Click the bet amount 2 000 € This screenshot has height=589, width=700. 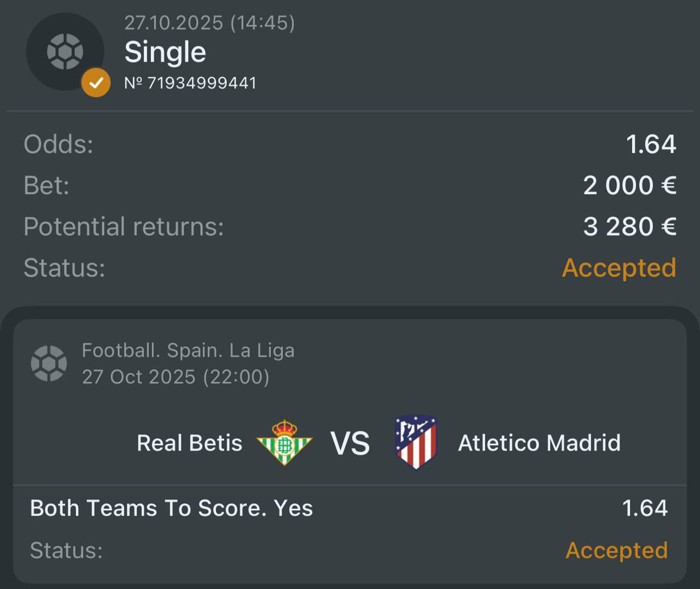(629, 185)
